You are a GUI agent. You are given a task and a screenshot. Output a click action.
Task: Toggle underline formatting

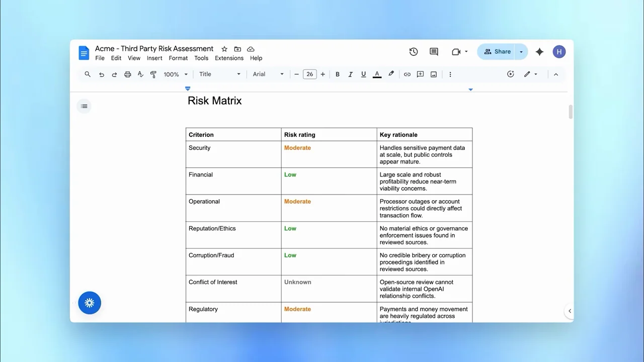pyautogui.click(x=363, y=74)
